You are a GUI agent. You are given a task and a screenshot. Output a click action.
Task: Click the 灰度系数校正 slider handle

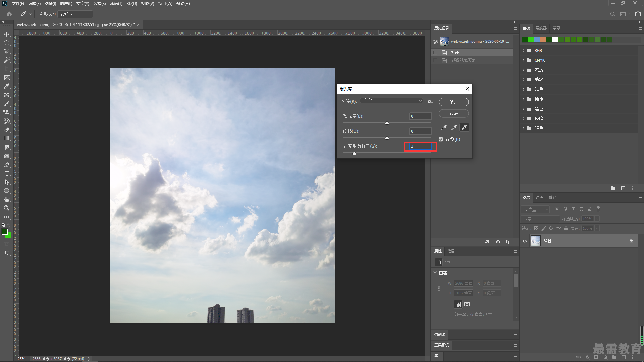click(354, 153)
